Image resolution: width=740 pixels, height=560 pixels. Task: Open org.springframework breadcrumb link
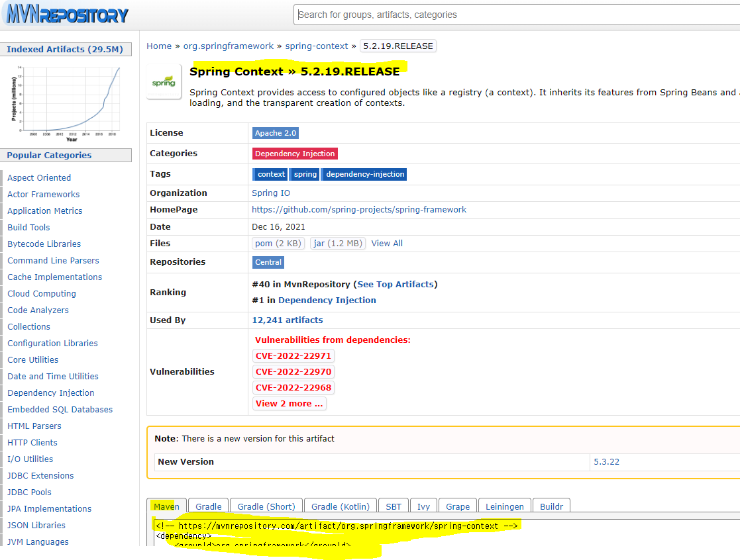tap(229, 46)
